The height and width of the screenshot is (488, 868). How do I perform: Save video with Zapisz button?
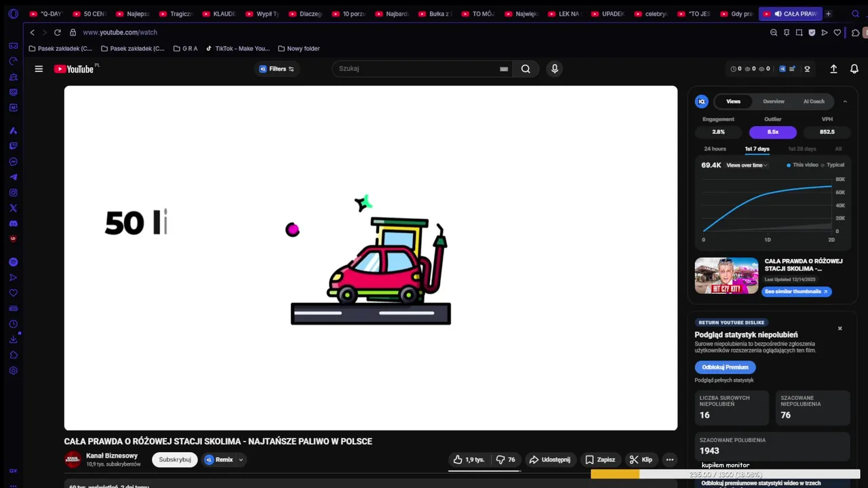click(600, 460)
